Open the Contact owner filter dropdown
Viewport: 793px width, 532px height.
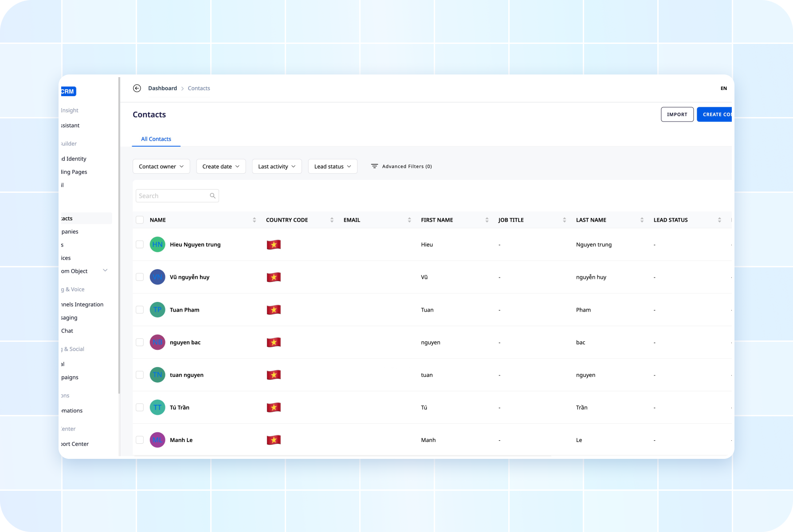click(161, 166)
